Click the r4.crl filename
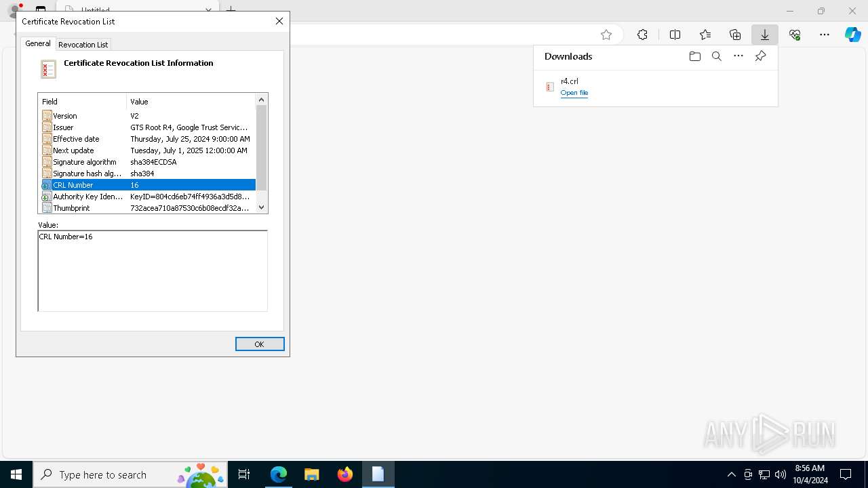 (570, 81)
